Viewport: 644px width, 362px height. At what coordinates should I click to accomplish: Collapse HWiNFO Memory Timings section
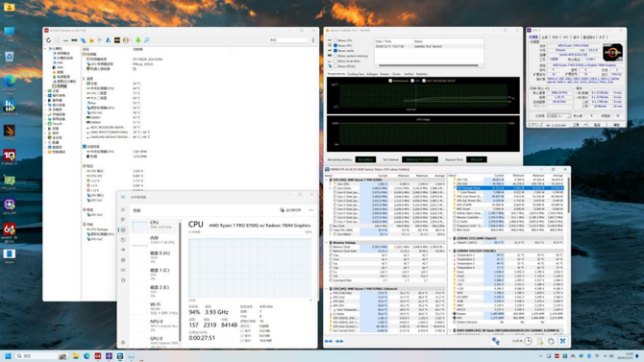pyautogui.click(x=327, y=243)
